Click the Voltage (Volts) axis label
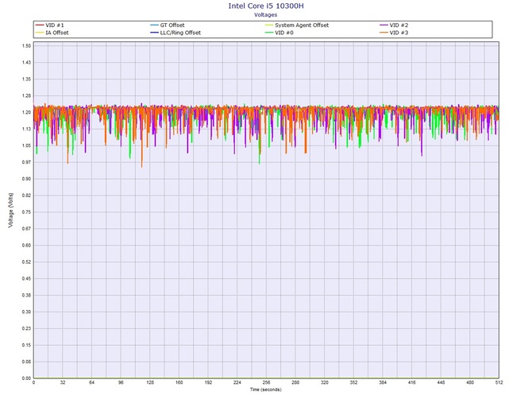 pyautogui.click(x=11, y=210)
